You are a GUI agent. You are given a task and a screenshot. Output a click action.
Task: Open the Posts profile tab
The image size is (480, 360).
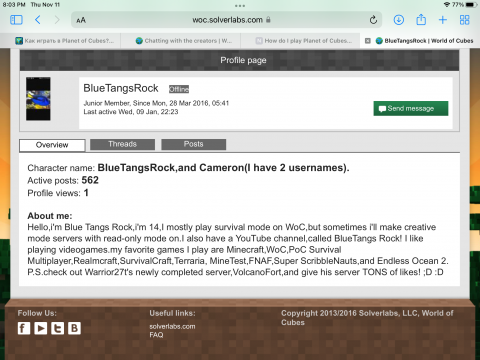[x=194, y=144]
